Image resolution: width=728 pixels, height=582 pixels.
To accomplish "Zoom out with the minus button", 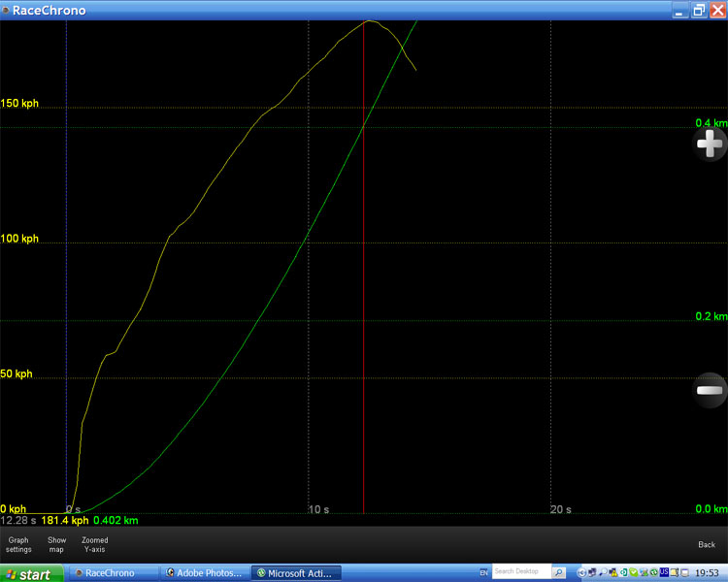I will click(710, 390).
